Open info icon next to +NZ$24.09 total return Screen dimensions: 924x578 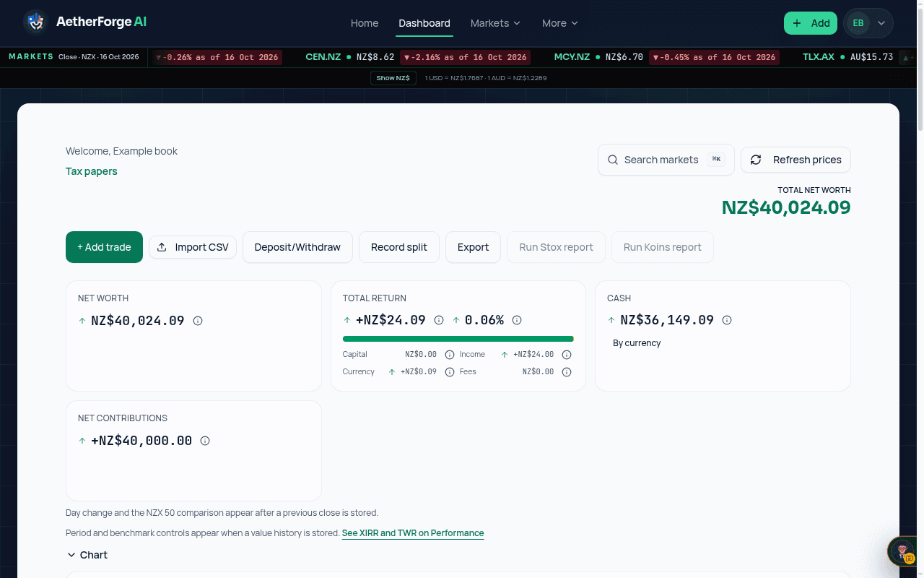pyautogui.click(x=439, y=320)
